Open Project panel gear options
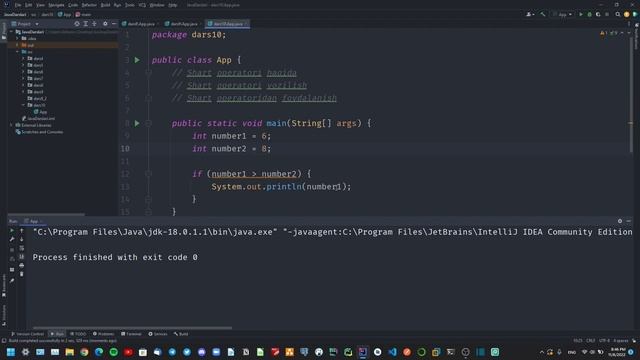This screenshot has height=360, width=640. tap(105, 24)
